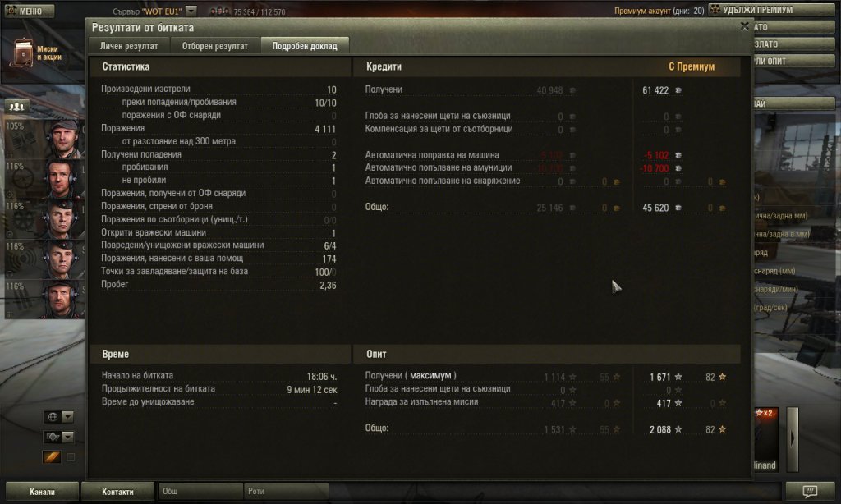This screenshot has width=841, height=504.
Task: Open the Контакти button
Action: tap(117, 491)
